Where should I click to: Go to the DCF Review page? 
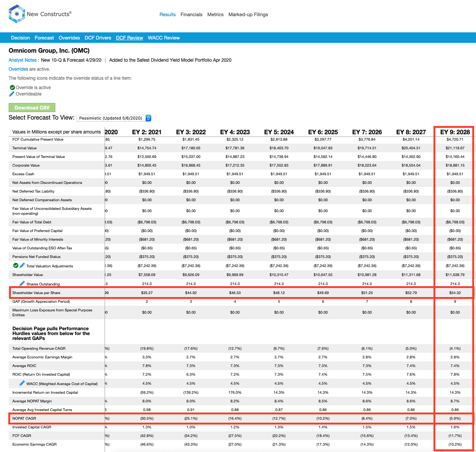[129, 38]
